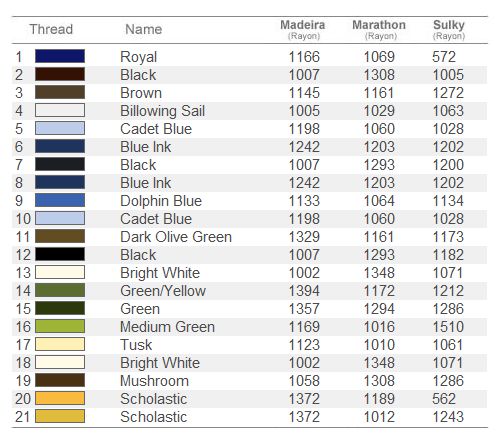Select the Brown thread swatch in row 3
This screenshot has height=438, width=500.
click(x=60, y=92)
